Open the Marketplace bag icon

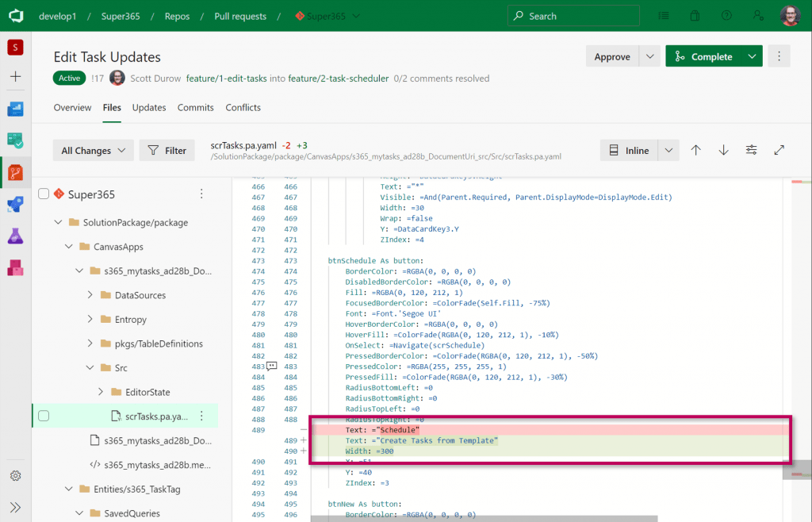[x=695, y=16]
